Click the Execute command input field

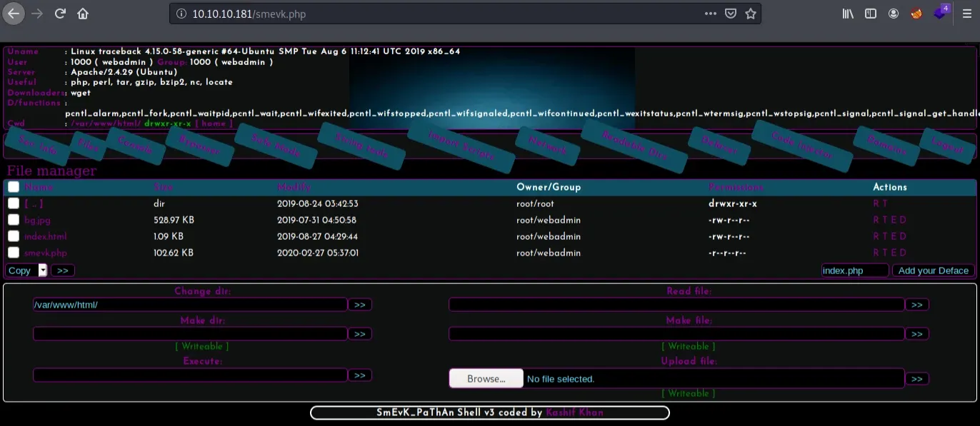[190, 375]
